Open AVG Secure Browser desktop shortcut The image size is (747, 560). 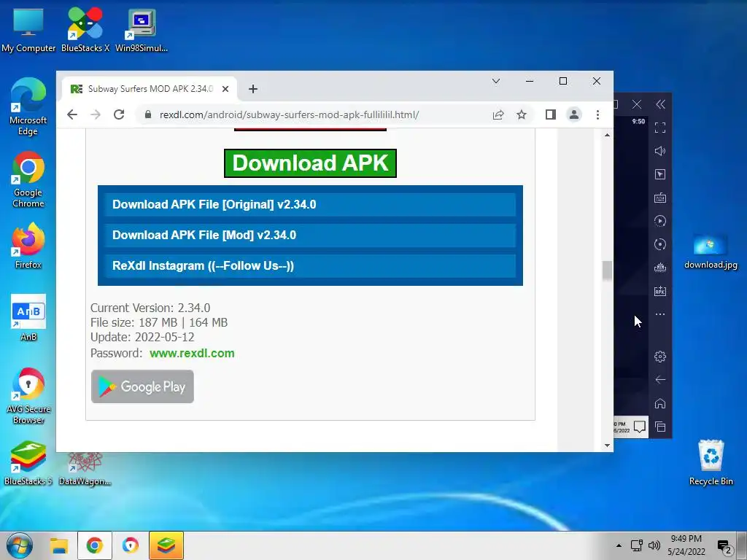pos(28,396)
